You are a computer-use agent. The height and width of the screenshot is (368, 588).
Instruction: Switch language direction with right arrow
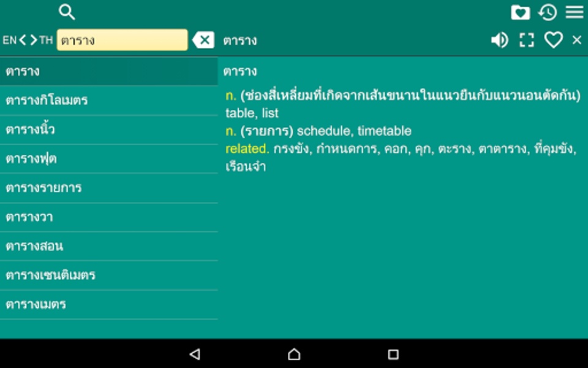click(x=34, y=40)
